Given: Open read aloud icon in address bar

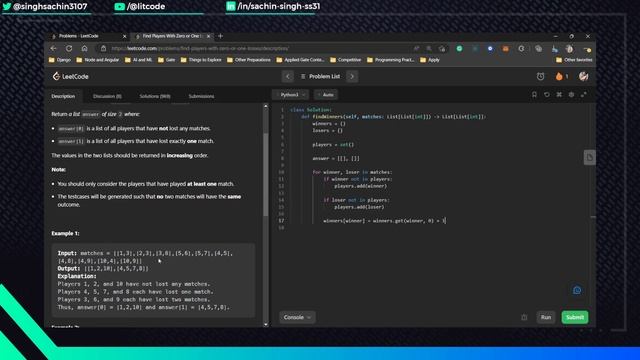Looking at the screenshot, I should coord(416,49).
